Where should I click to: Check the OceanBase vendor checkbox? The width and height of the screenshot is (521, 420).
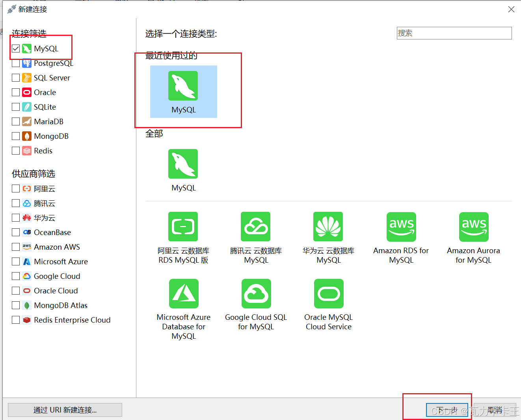[x=16, y=232]
